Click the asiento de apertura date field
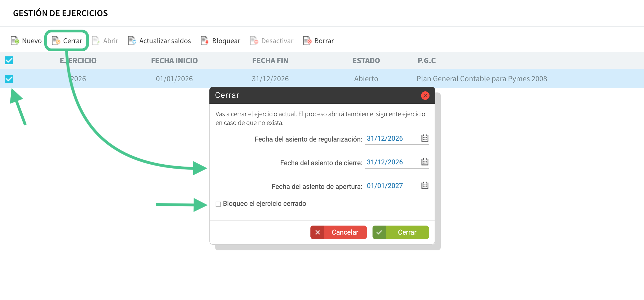644x300 pixels. 391,186
